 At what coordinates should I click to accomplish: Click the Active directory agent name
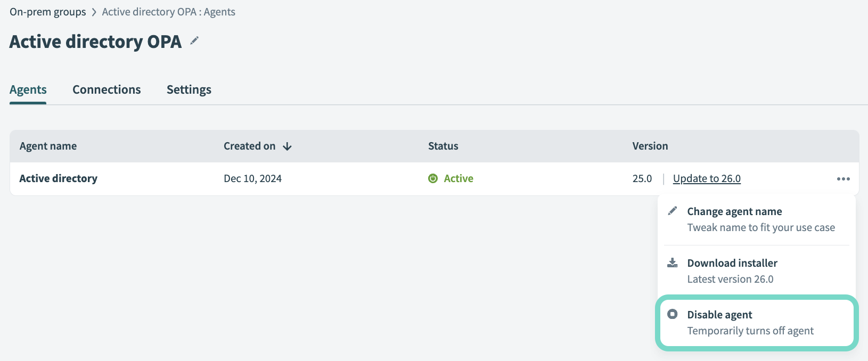point(59,178)
